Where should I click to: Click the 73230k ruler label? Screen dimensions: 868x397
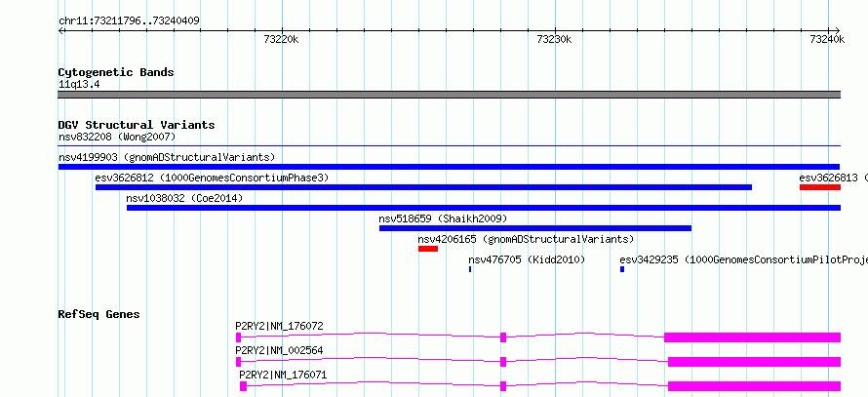555,39
